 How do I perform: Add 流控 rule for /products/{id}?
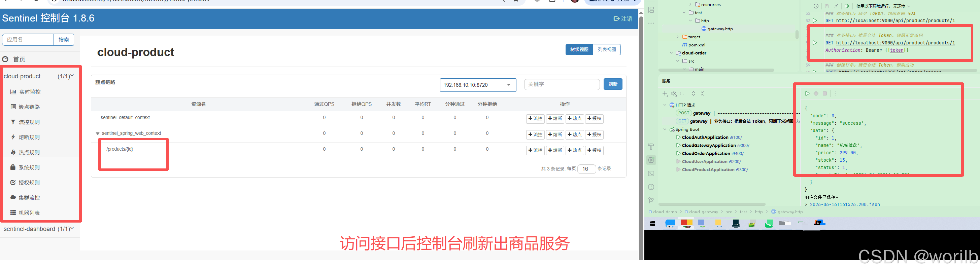coord(536,151)
